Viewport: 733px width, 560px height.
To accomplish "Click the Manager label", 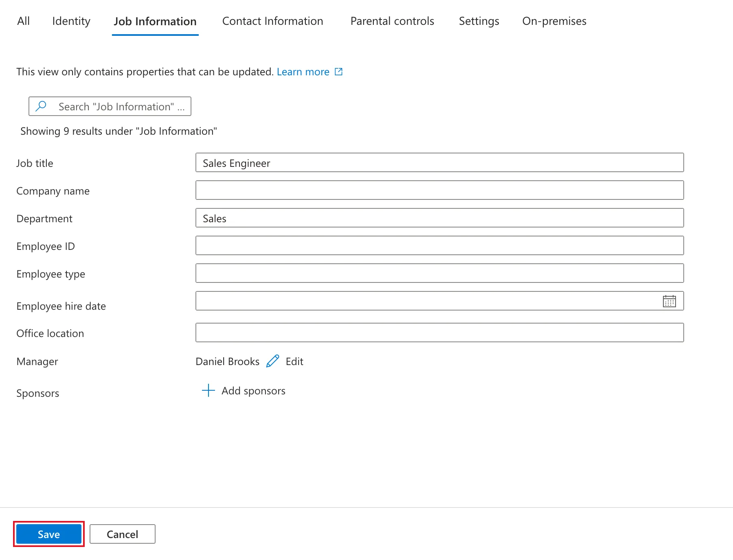I will pyautogui.click(x=37, y=361).
